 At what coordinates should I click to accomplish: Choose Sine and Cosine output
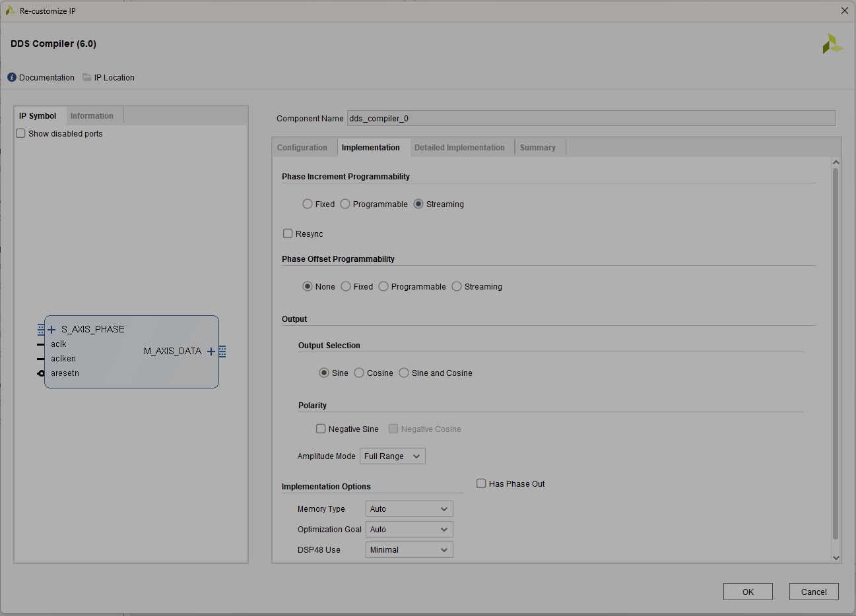[404, 373]
